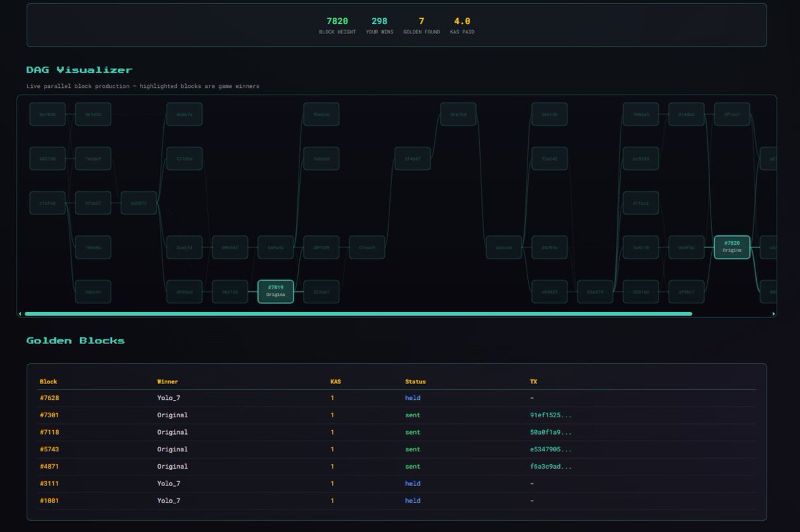
Task: Click the 7 Golden Found stat
Action: pos(421,21)
